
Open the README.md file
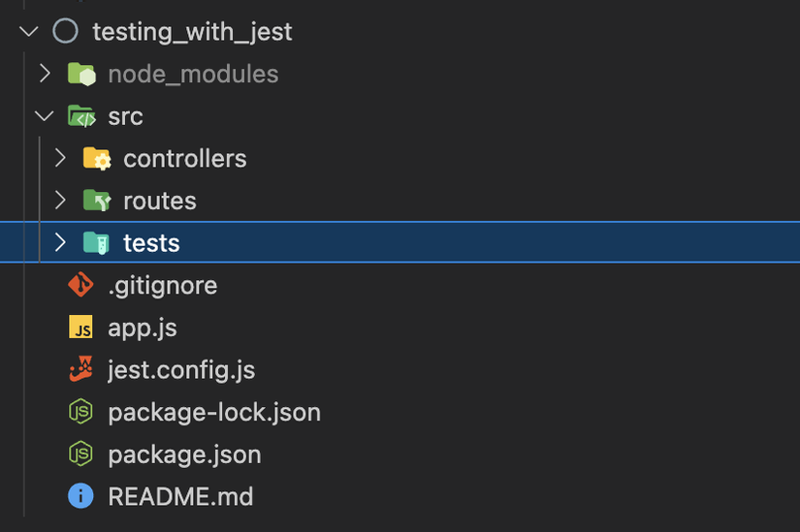click(x=180, y=497)
